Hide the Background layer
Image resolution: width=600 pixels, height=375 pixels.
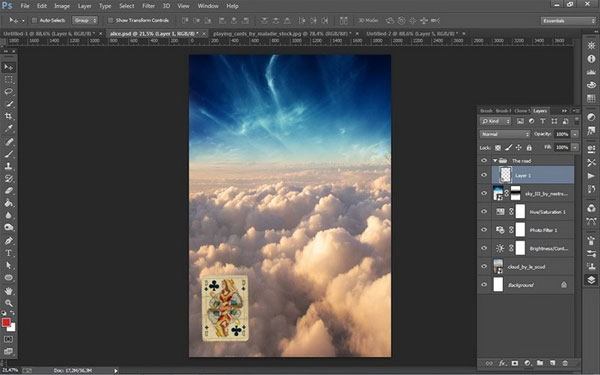[484, 285]
